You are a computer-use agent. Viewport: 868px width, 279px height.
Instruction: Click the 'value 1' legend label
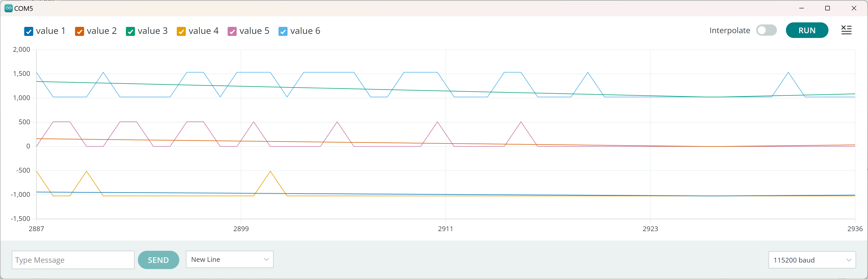[51, 31]
